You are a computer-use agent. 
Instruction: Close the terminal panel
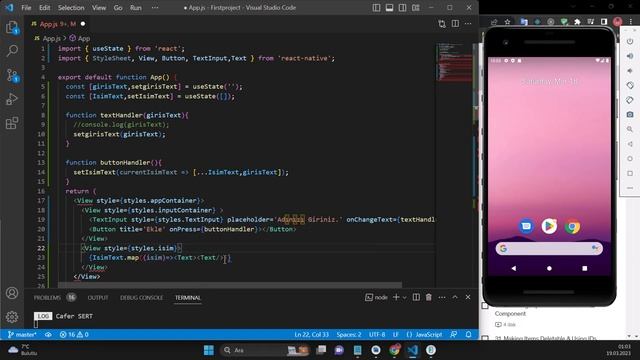point(468,297)
